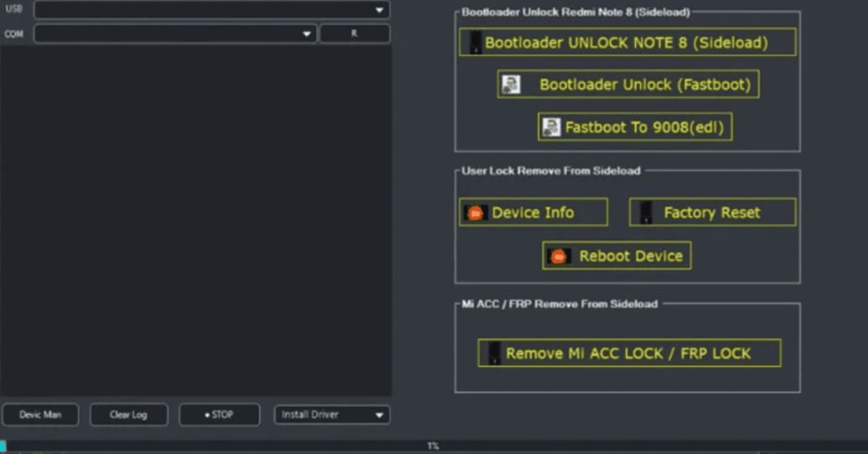Click phone icon on Remove Mi ACC LOCK button
The width and height of the screenshot is (868, 454).
click(494, 353)
